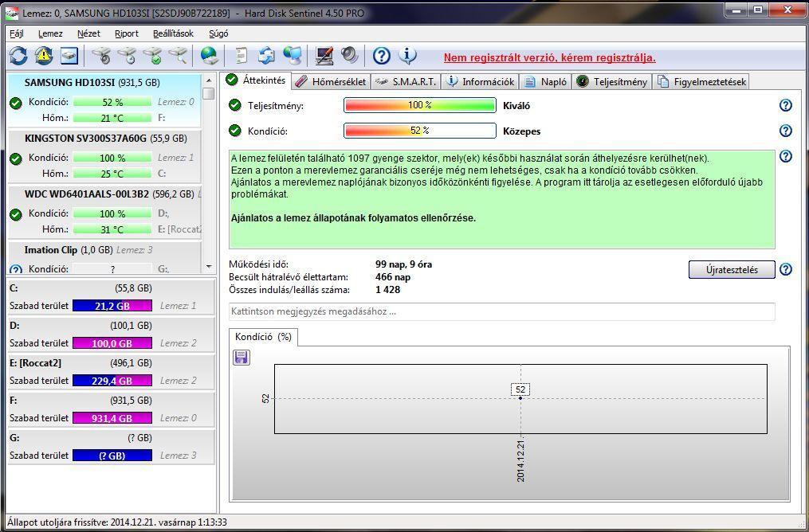This screenshot has width=809, height=532.
Task: Click the C: free space bar 21,2 GB
Action: tap(112, 306)
